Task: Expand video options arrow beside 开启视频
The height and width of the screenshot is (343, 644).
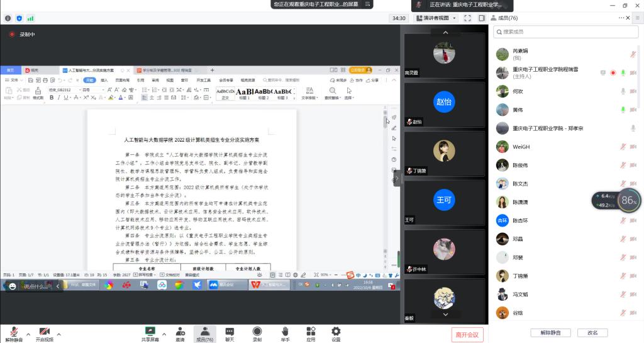Action: click(x=59, y=334)
